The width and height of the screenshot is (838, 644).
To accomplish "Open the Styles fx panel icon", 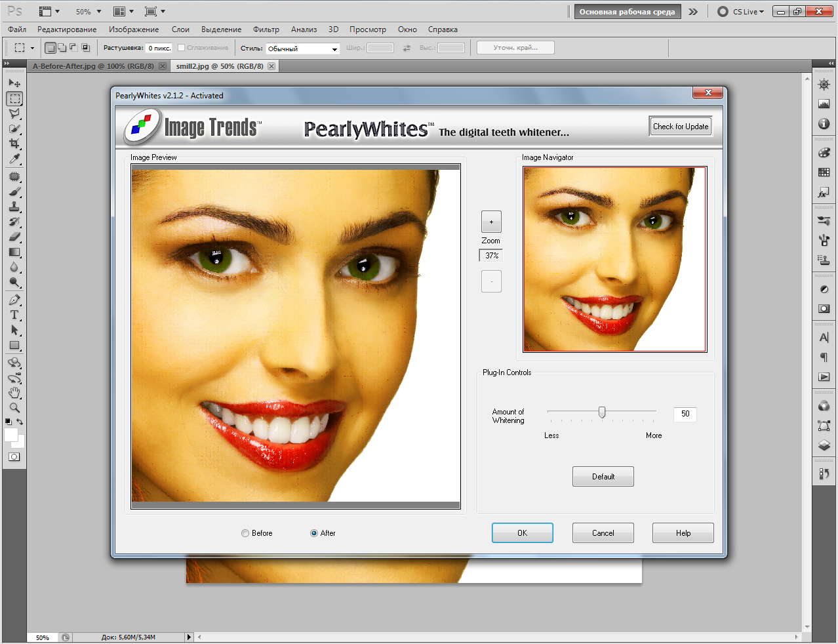I will pos(824,193).
